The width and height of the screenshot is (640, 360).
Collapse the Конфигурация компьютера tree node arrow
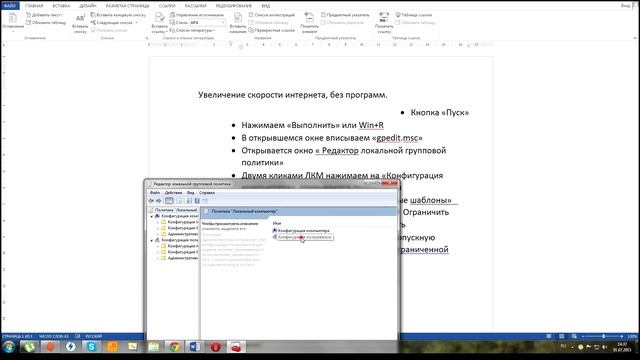click(x=152, y=216)
